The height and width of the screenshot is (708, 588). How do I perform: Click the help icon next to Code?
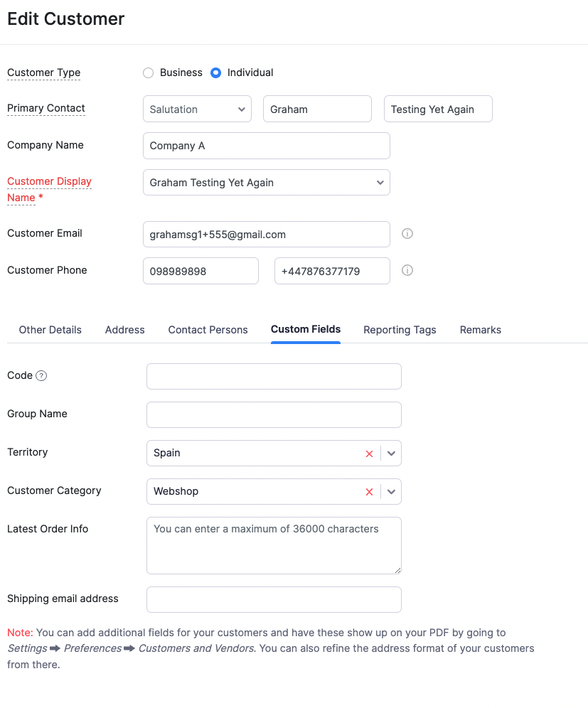click(41, 375)
